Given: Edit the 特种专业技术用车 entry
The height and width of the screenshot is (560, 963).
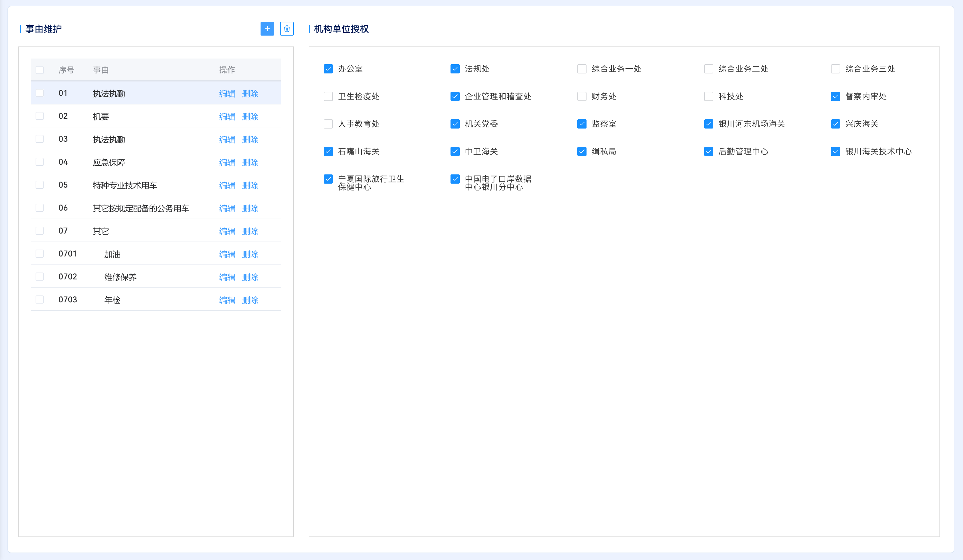Looking at the screenshot, I should (227, 185).
